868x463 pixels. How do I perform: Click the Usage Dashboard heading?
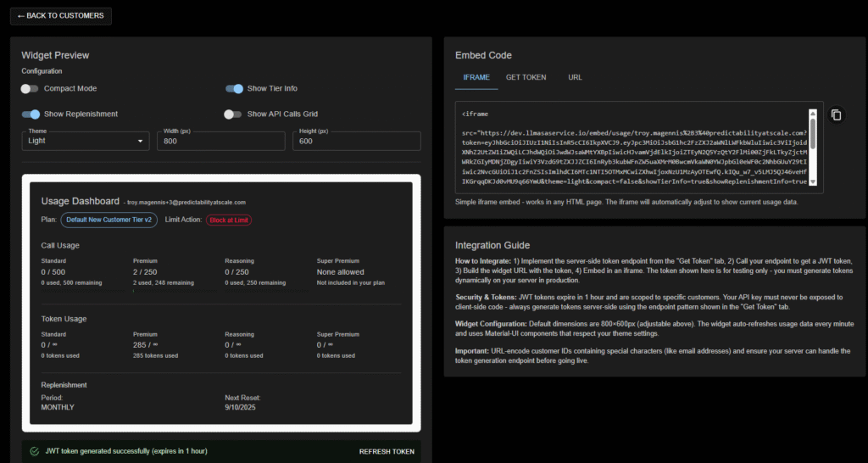click(81, 201)
